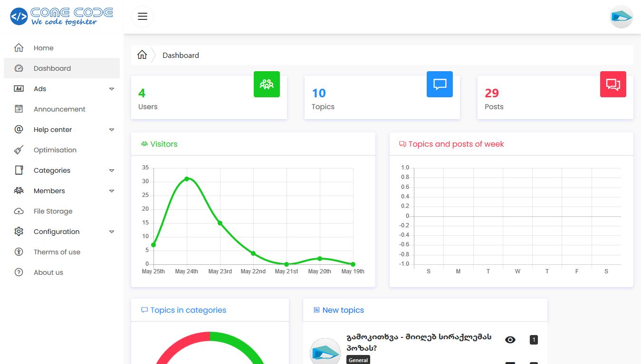Select Dashboard menu item
641x364 pixels.
pos(62,68)
